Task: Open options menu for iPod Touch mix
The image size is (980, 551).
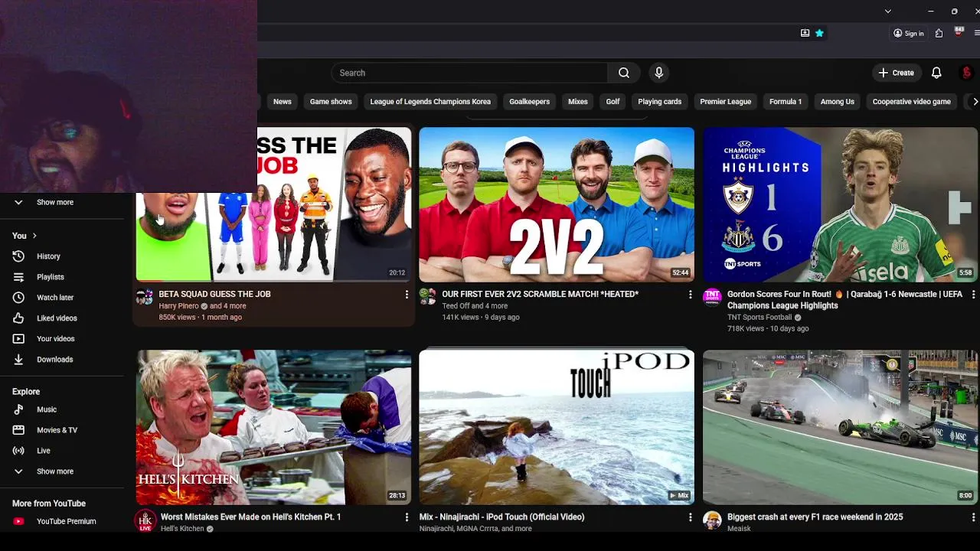Action: point(690,517)
